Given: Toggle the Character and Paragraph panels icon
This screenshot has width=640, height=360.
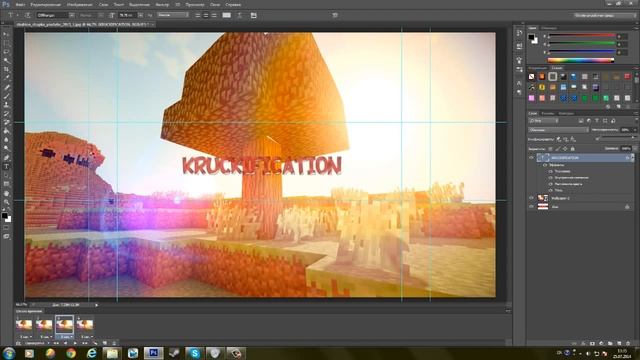Looking at the screenshot, I should pyautogui.click(x=253, y=15).
